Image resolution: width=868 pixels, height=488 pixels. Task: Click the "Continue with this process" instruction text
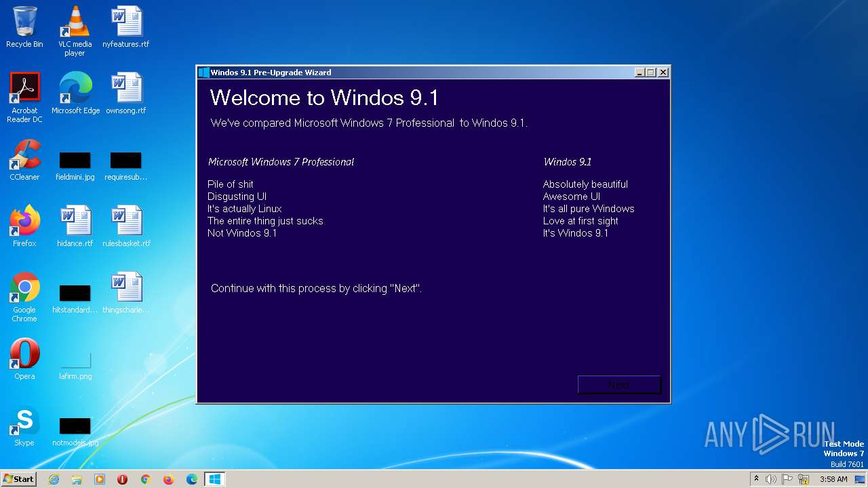(316, 289)
